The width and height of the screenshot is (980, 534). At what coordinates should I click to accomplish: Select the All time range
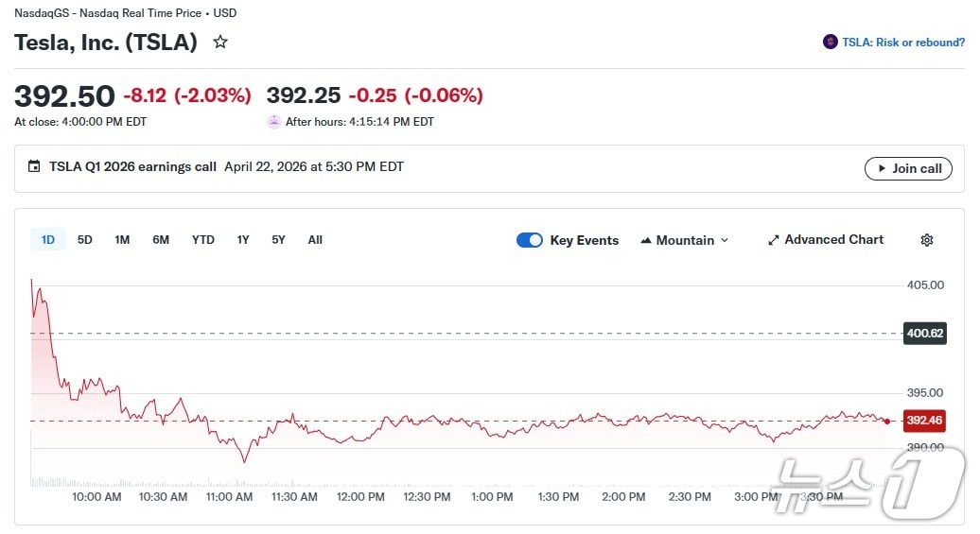[315, 240]
